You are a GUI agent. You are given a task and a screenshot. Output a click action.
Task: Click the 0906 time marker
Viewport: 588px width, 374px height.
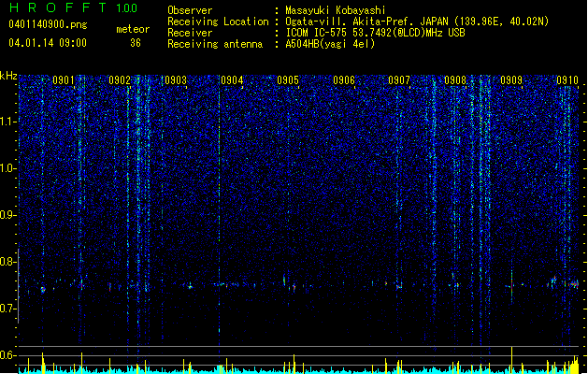click(x=344, y=80)
